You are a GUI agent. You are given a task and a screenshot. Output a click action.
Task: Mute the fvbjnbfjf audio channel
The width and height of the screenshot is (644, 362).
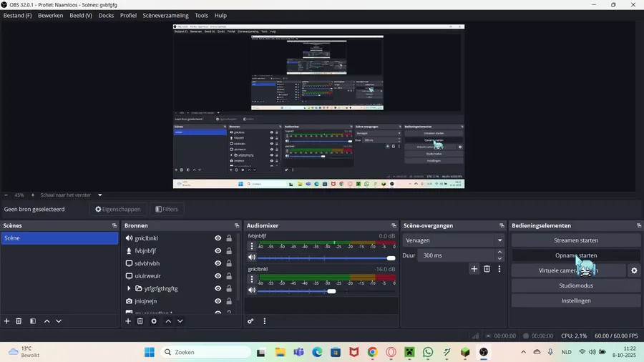(x=252, y=258)
